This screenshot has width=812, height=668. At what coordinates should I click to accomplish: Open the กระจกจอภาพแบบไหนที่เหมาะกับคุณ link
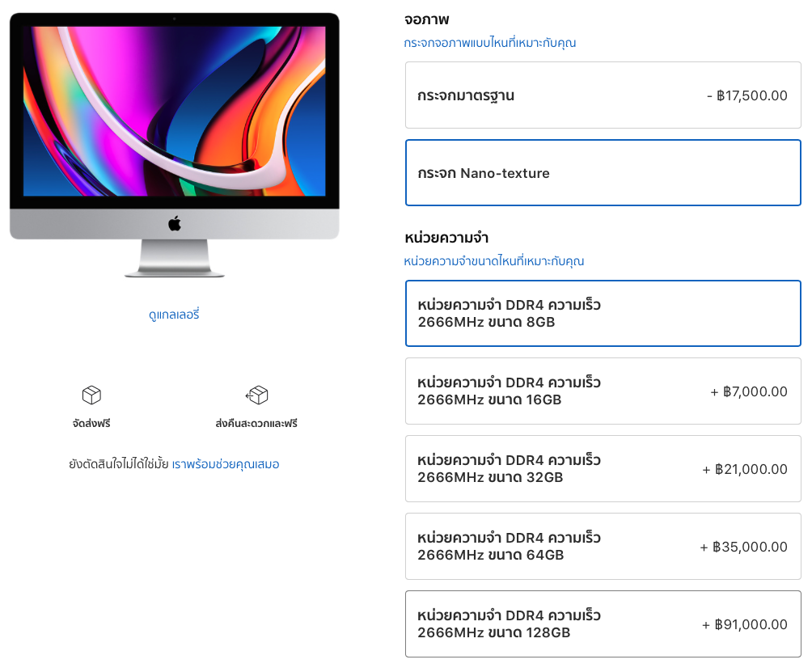pos(489,43)
